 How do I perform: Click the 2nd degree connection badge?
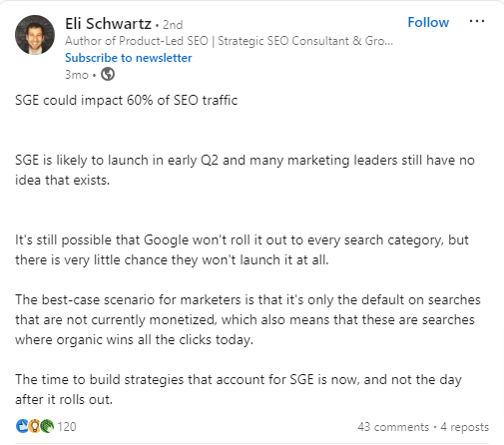pyautogui.click(x=173, y=25)
